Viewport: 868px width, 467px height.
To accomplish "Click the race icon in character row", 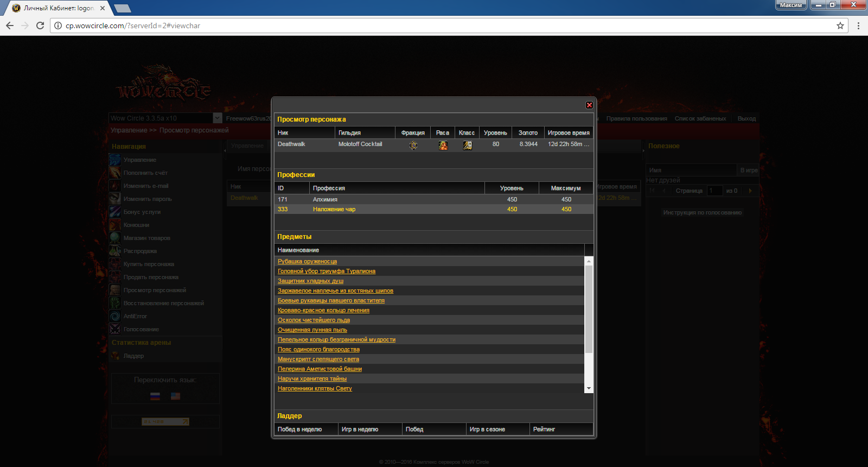I will coord(443,145).
